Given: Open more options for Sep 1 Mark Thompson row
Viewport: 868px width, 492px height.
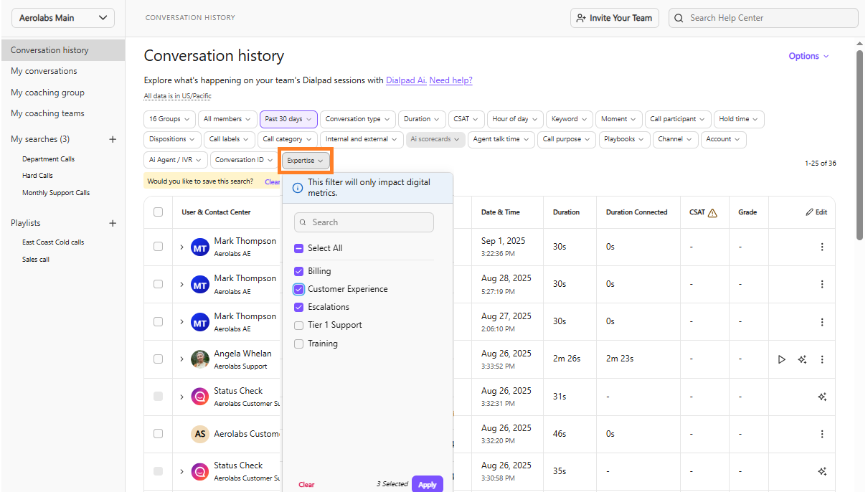Looking at the screenshot, I should [822, 247].
